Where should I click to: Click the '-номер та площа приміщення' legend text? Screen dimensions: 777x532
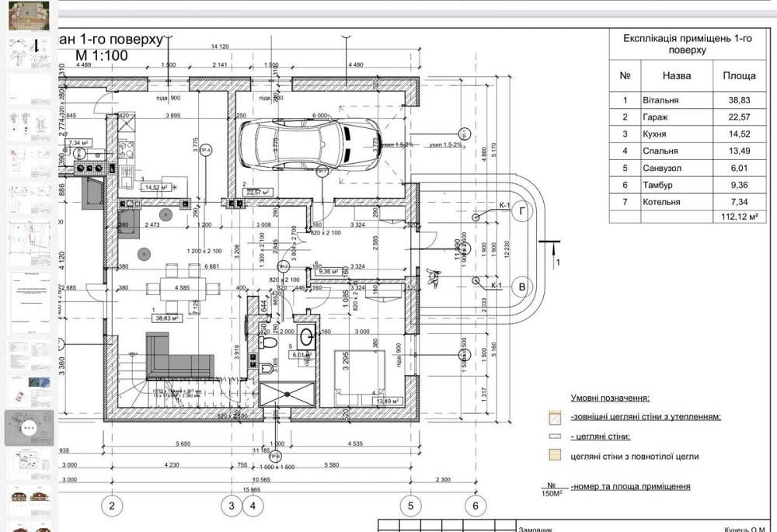tap(629, 486)
